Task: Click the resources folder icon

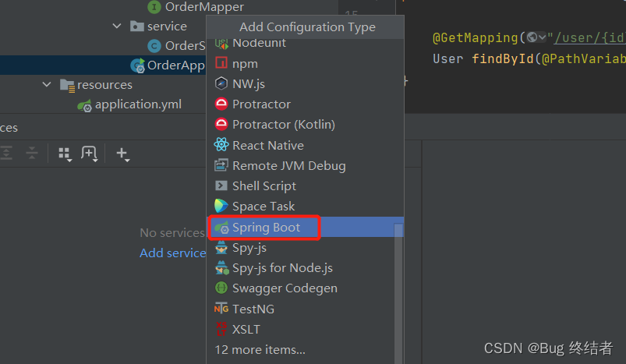Action: coord(67,86)
